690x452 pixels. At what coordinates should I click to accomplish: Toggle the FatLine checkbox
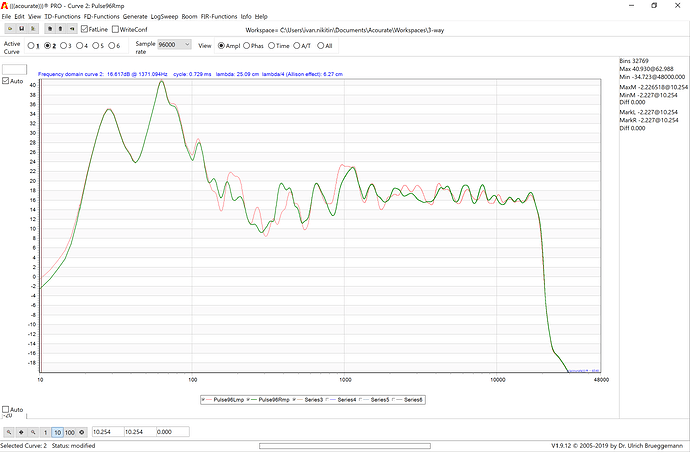click(x=84, y=29)
